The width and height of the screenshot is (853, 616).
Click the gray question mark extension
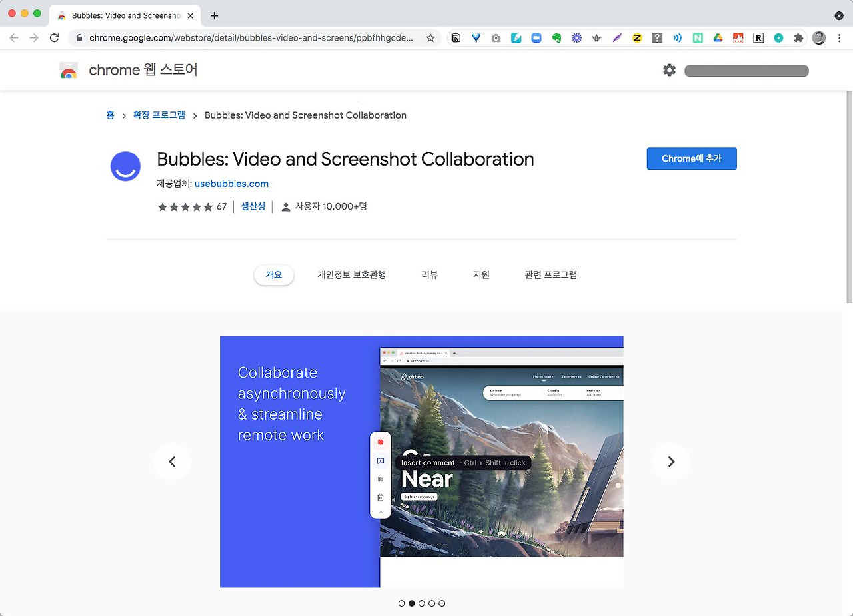coord(657,38)
